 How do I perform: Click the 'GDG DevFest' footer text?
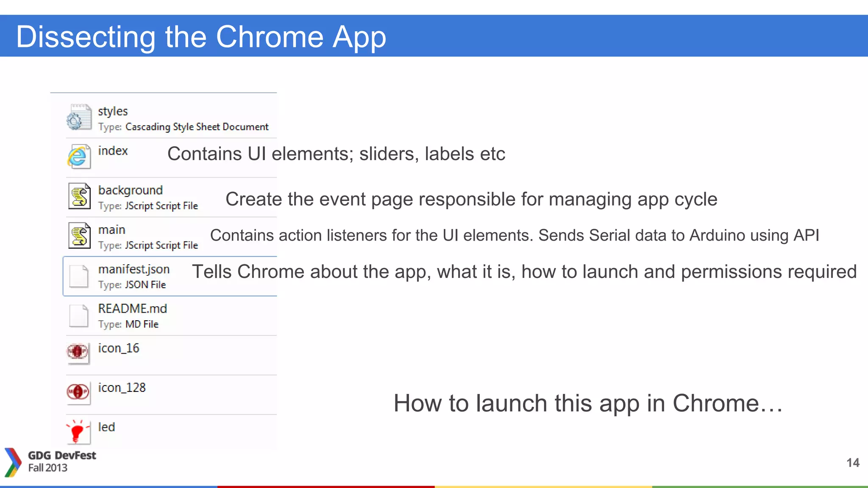pos(62,455)
